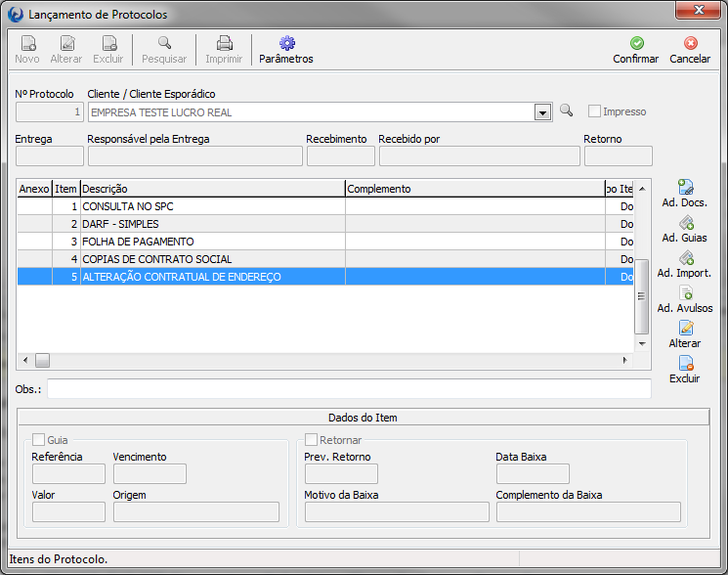Click the Anexo column header
The width and height of the screenshot is (728, 575).
point(34,189)
